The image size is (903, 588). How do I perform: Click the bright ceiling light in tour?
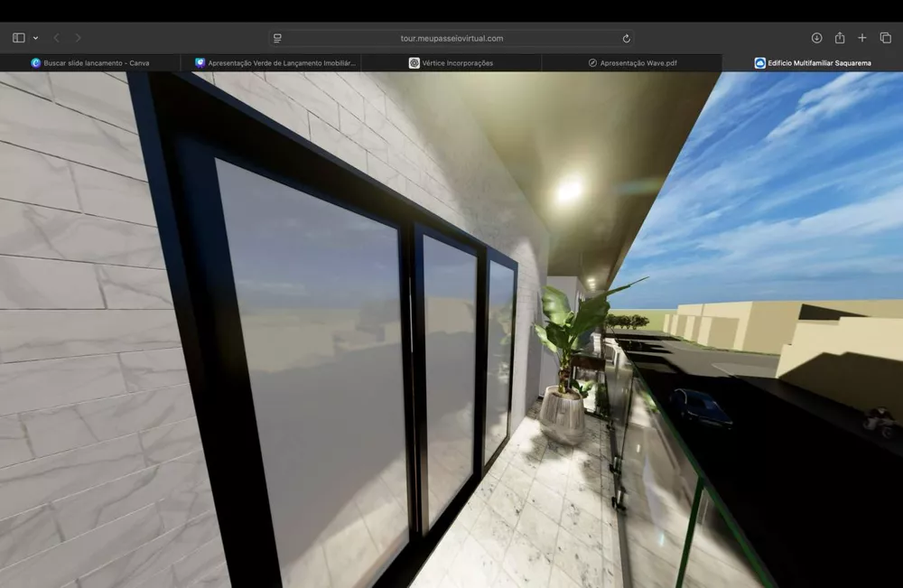(569, 190)
